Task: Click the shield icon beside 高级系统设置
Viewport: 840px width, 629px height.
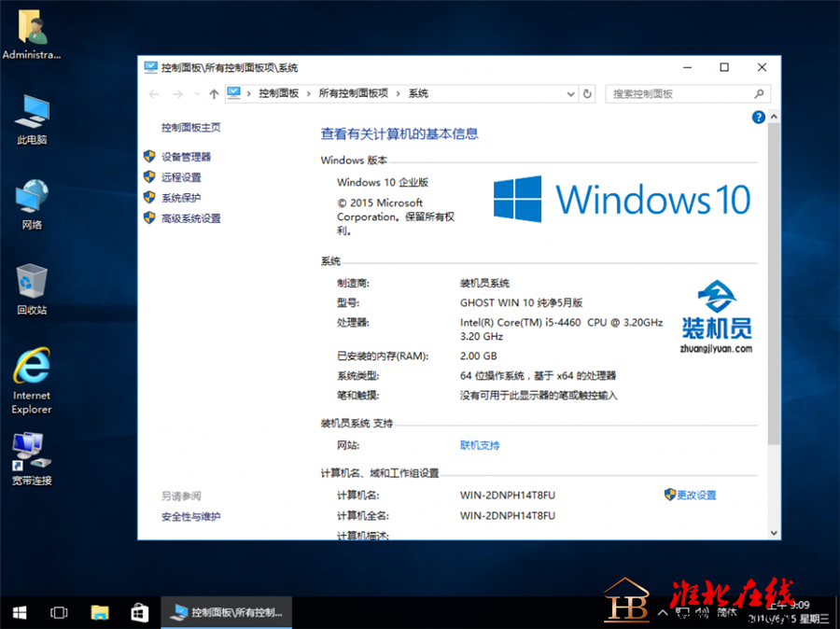Action: pyautogui.click(x=149, y=217)
